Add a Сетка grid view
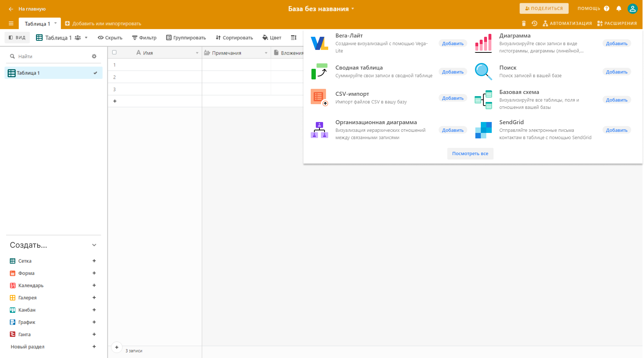Viewport: 644px width, 358px height. click(x=94, y=261)
